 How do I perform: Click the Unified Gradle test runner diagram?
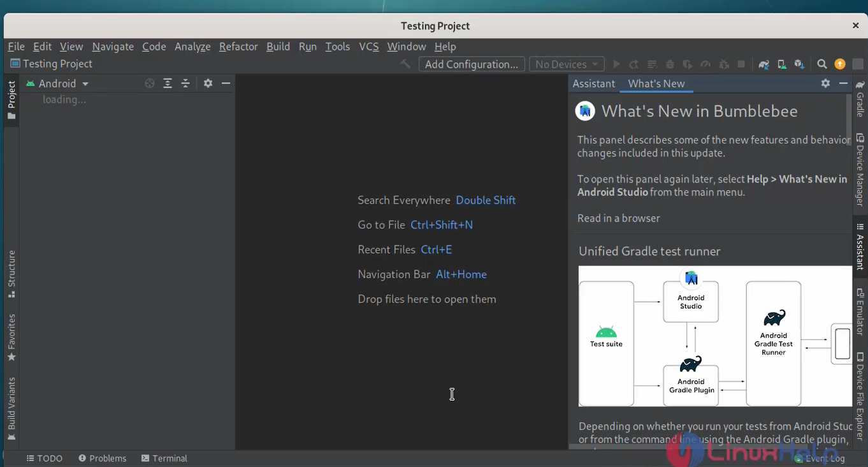[715, 336]
